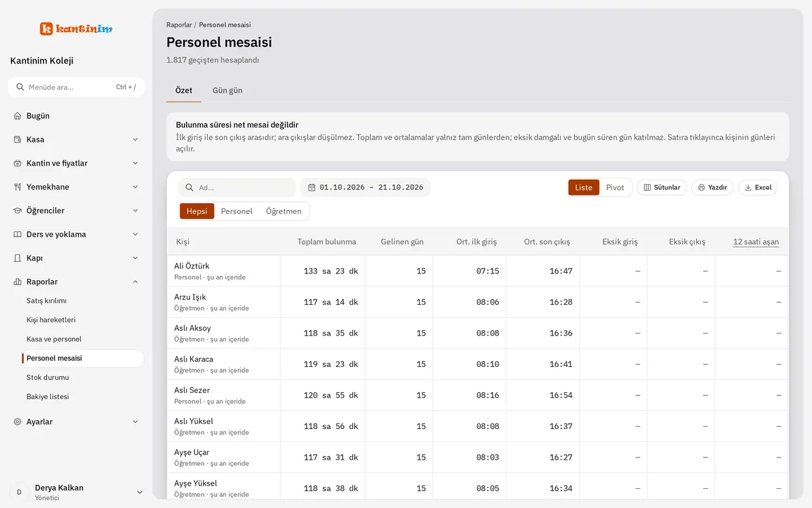Sort by the 12 saati aşan column header
The image size is (812, 508).
coord(756,242)
